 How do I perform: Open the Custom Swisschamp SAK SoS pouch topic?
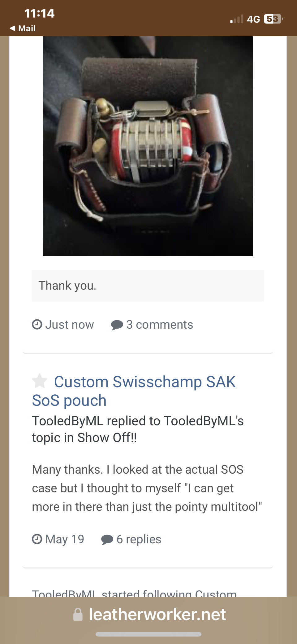pos(134,391)
